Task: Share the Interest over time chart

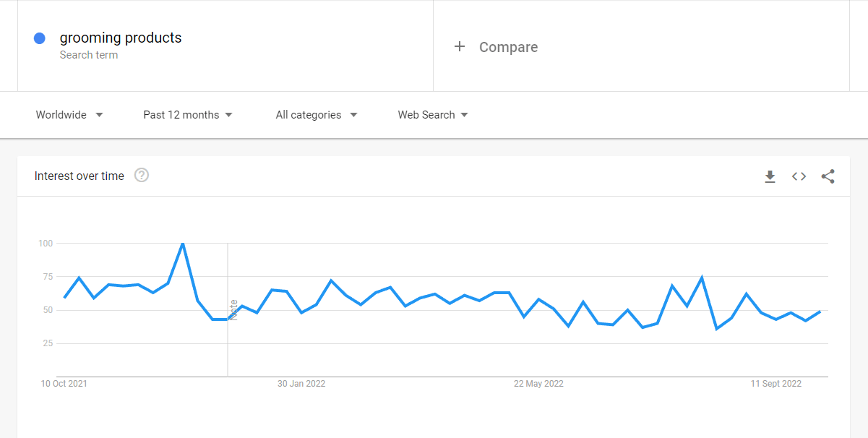Action: [828, 176]
